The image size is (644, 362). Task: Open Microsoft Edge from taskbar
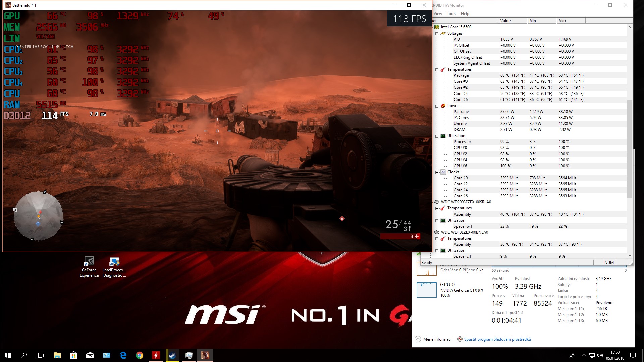123,355
